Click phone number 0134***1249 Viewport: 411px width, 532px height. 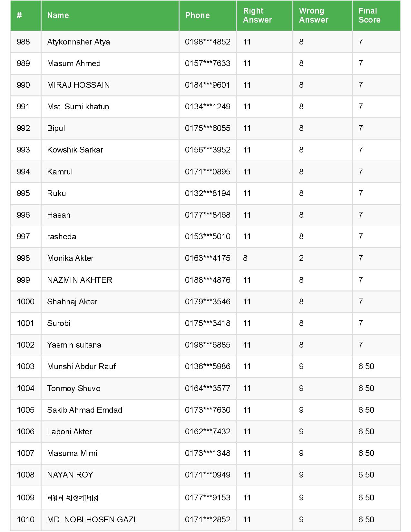208,107
